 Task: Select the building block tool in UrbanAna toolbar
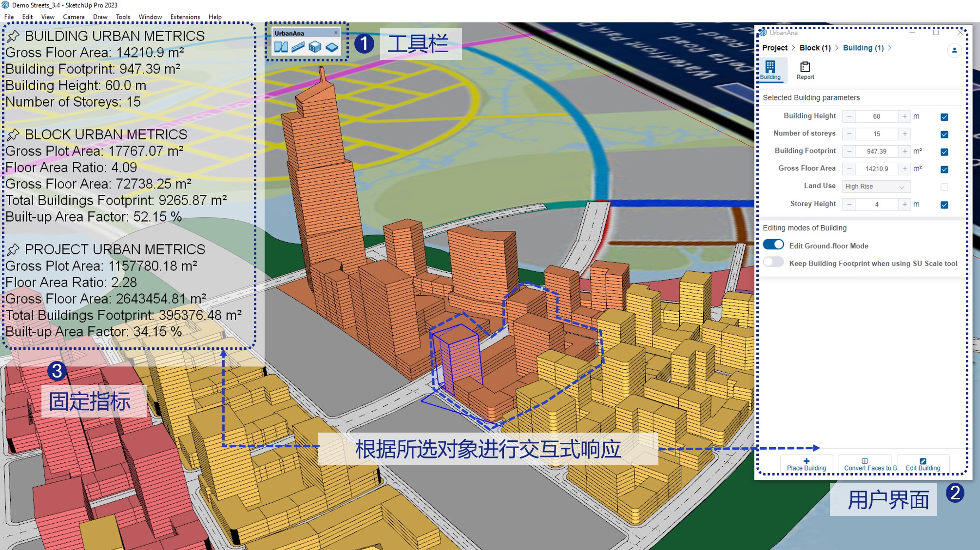(315, 47)
